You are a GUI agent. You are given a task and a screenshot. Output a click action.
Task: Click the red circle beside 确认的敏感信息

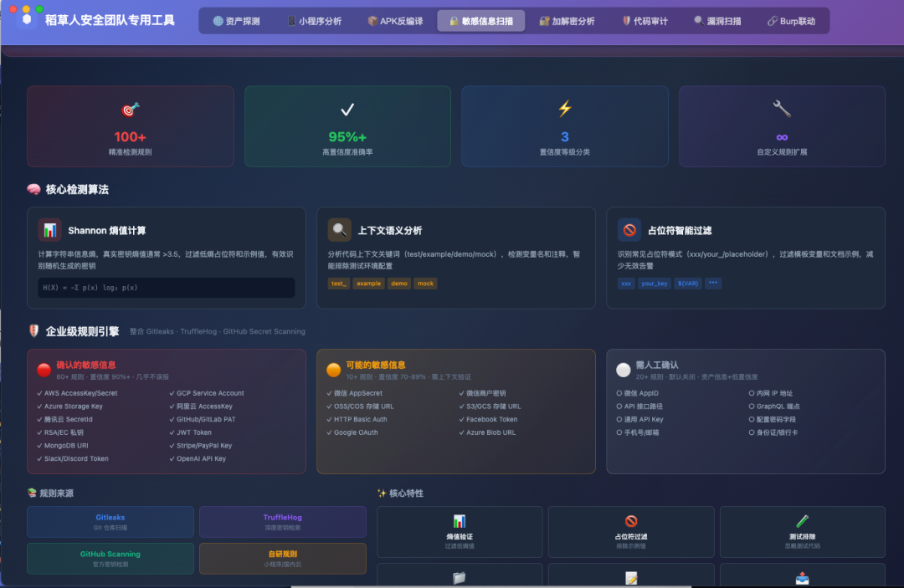coord(44,370)
